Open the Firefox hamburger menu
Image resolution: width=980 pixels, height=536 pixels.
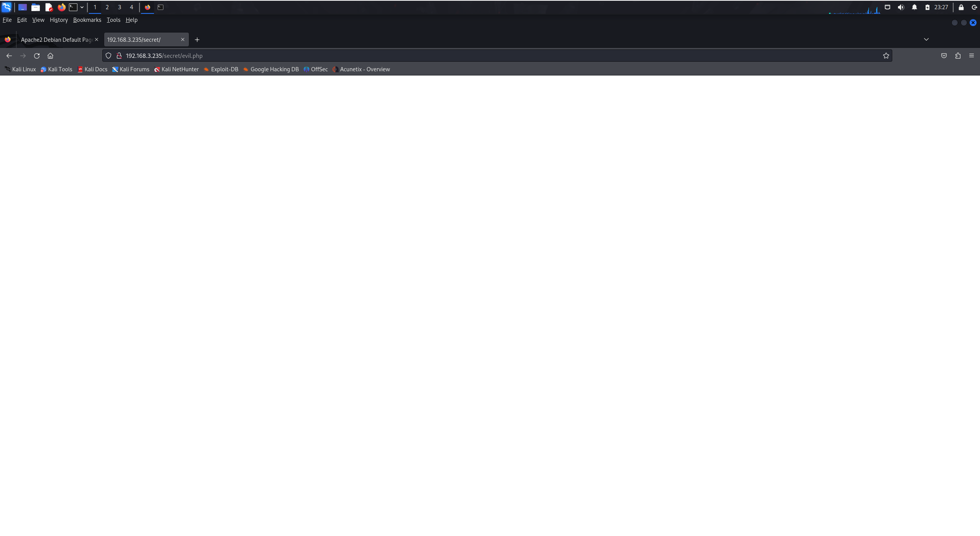click(x=972, y=56)
